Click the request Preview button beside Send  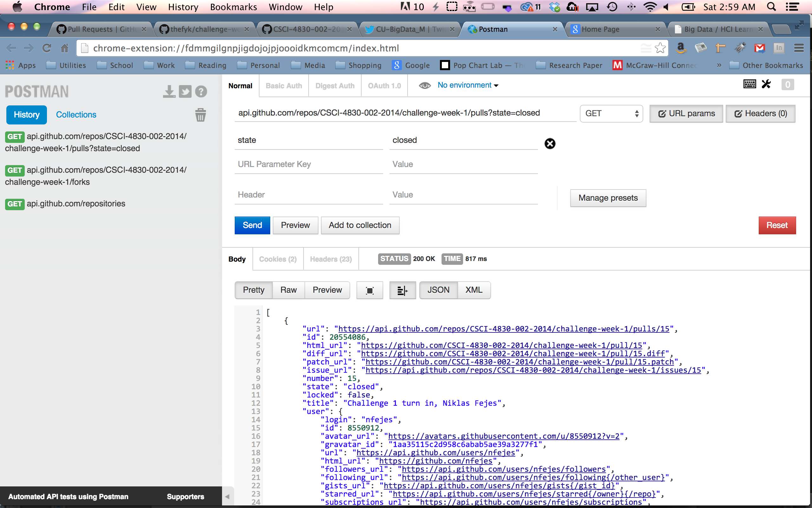coord(295,225)
